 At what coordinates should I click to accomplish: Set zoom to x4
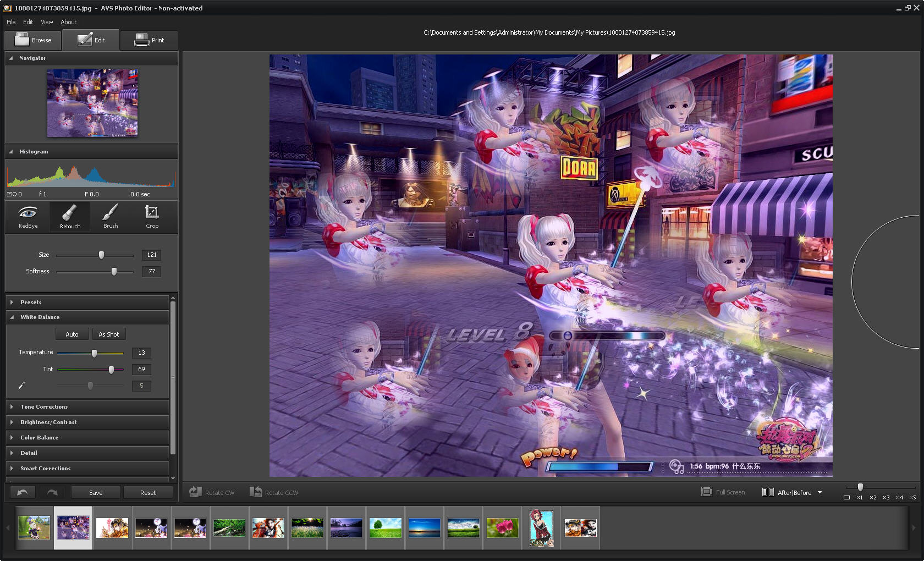(x=899, y=497)
